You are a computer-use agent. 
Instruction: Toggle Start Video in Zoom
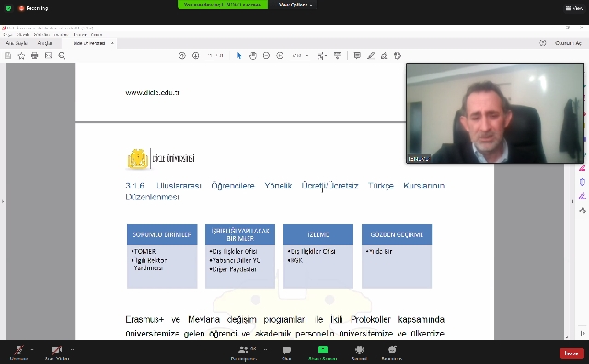(x=57, y=353)
